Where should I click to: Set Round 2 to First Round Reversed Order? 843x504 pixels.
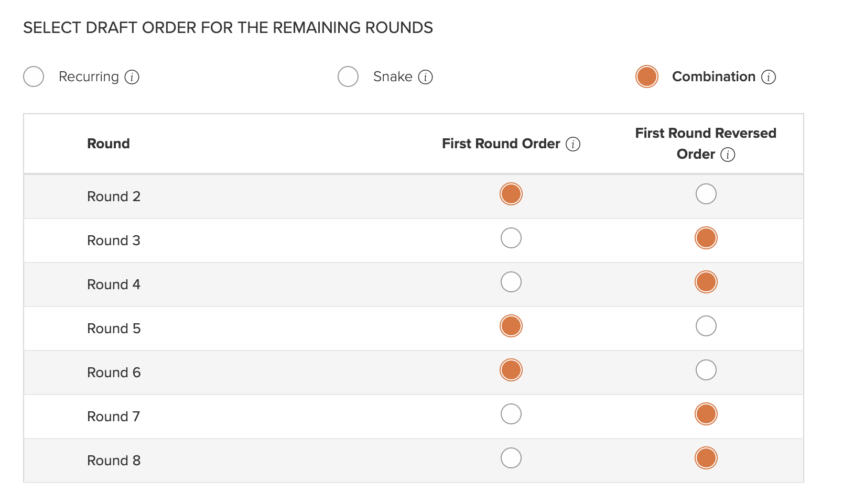coord(706,194)
